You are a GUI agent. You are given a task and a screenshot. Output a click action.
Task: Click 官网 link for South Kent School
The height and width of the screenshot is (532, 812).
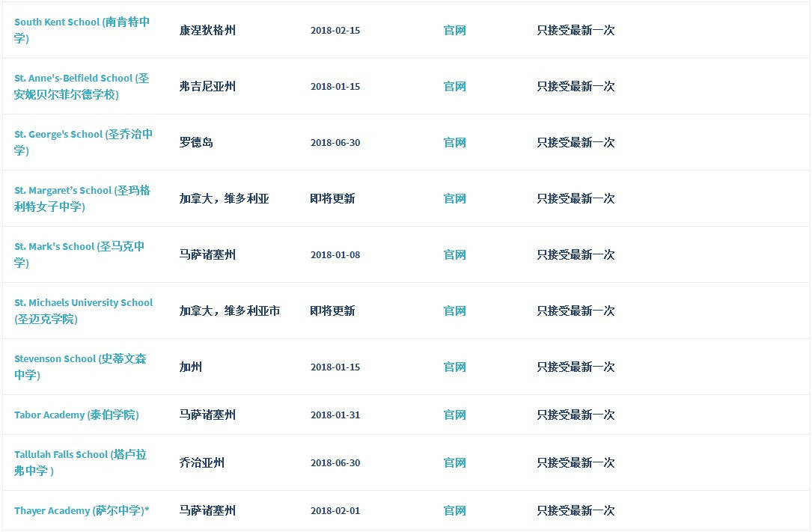(455, 31)
